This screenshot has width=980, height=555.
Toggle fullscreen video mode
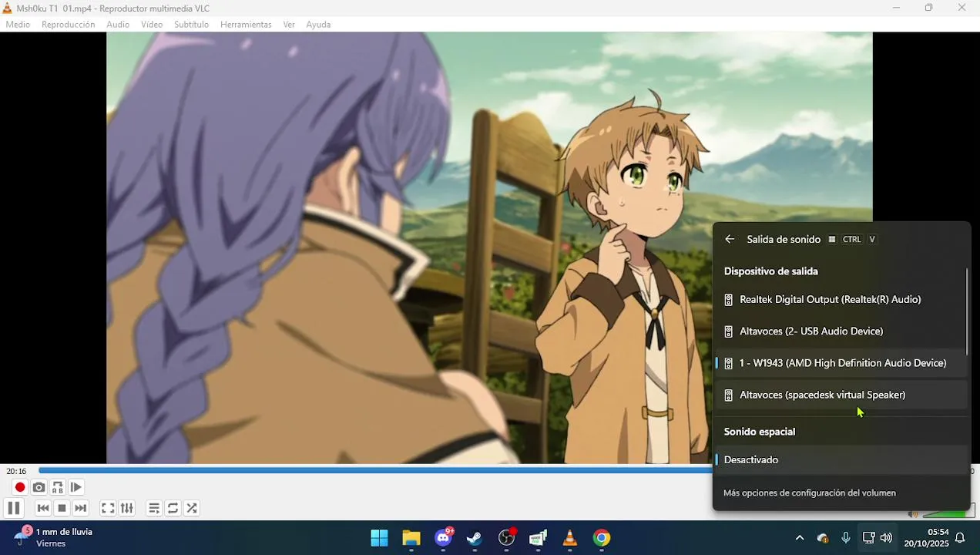108,508
